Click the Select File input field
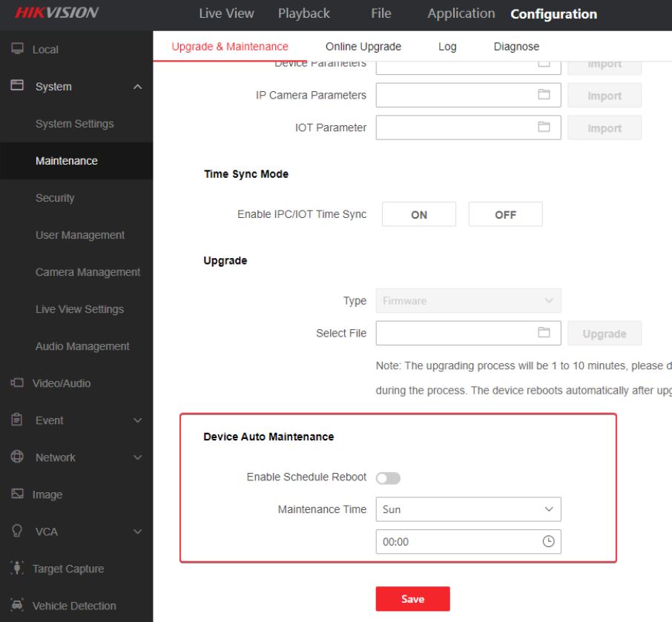Image resolution: width=672 pixels, height=622 pixels. coord(469,334)
